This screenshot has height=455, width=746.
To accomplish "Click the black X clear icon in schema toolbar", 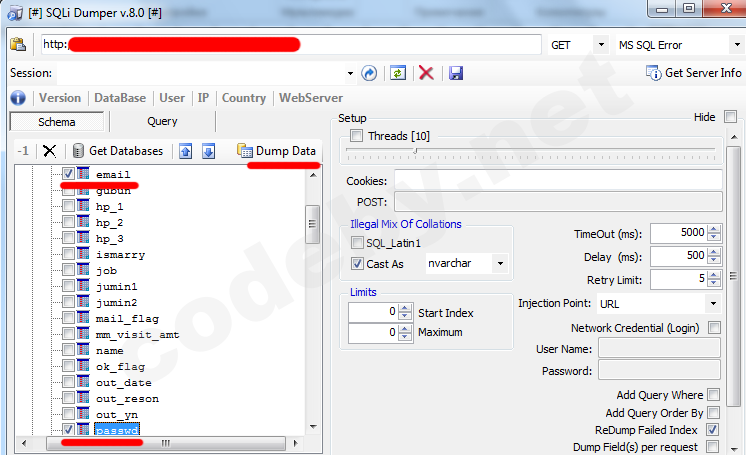I will (49, 151).
